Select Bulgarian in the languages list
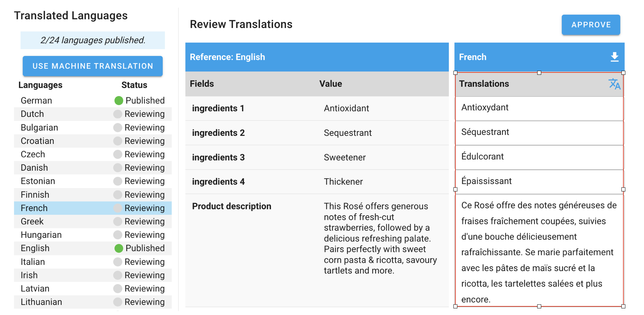 point(39,128)
